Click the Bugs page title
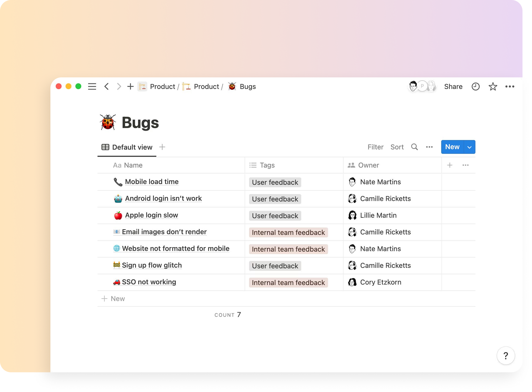Screen dimensions: 532x392 pyautogui.click(x=140, y=123)
